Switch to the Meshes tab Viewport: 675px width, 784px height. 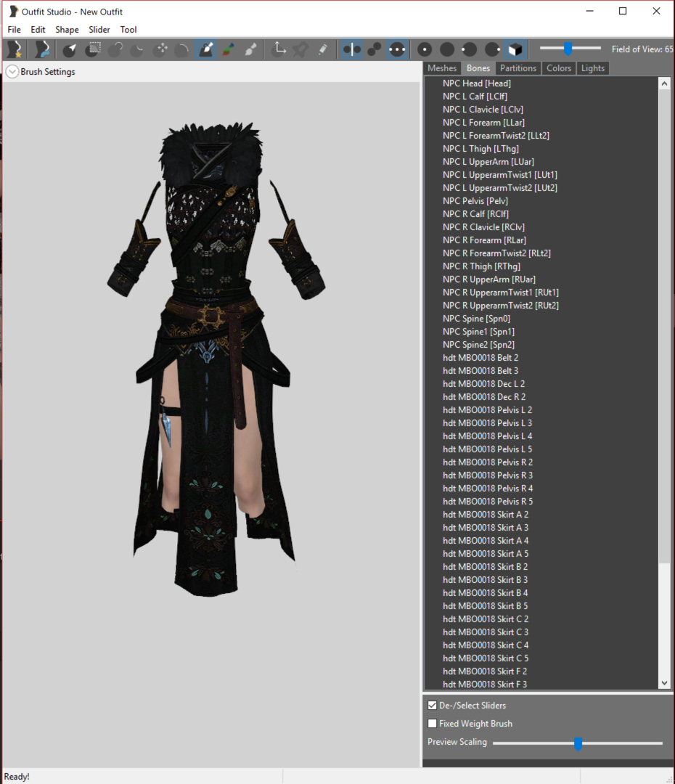pyautogui.click(x=442, y=68)
